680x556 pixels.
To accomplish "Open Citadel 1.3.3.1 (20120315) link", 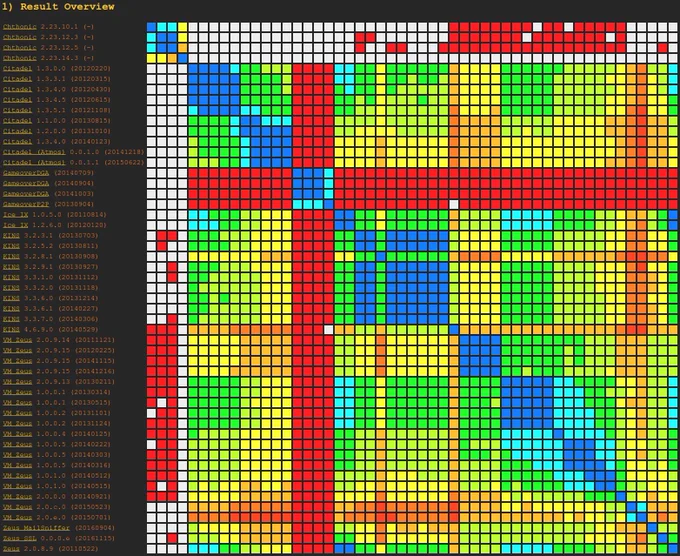I will (17, 79).
